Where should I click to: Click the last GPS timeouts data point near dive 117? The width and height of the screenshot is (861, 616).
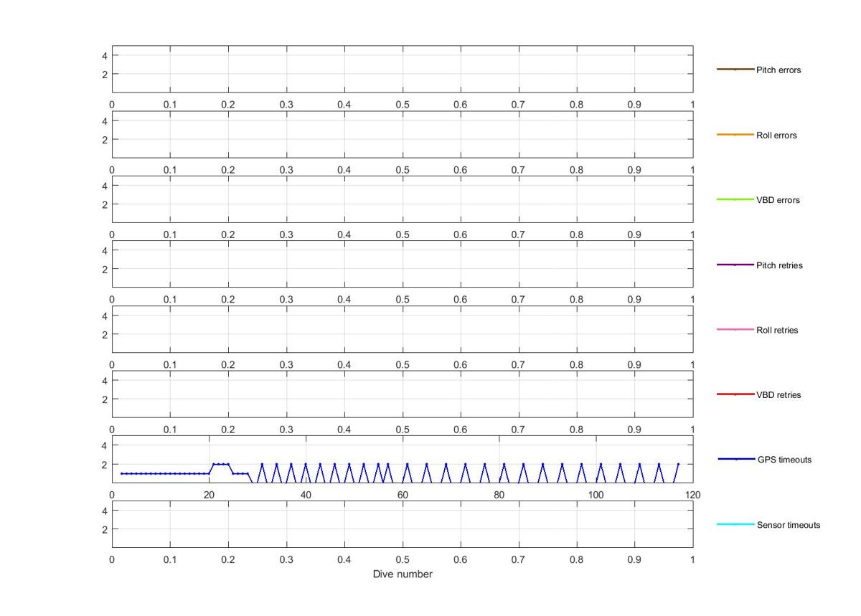pyautogui.click(x=678, y=464)
